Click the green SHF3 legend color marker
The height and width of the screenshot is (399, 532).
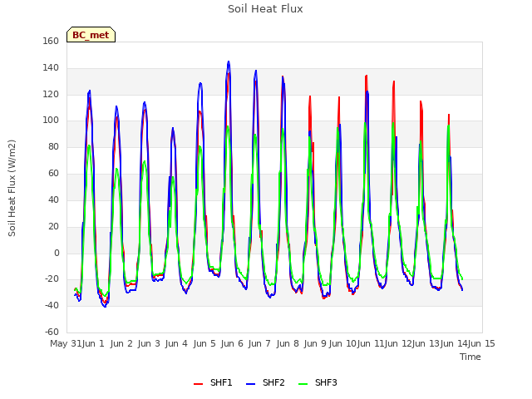(303, 384)
